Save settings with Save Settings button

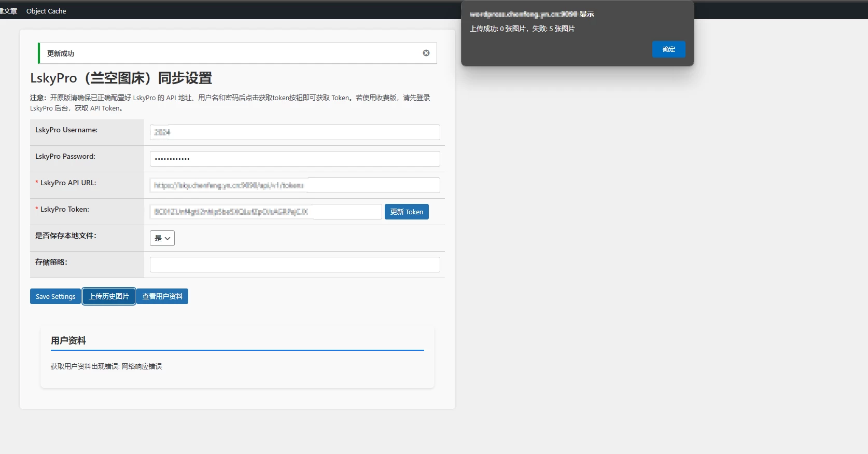tap(55, 296)
